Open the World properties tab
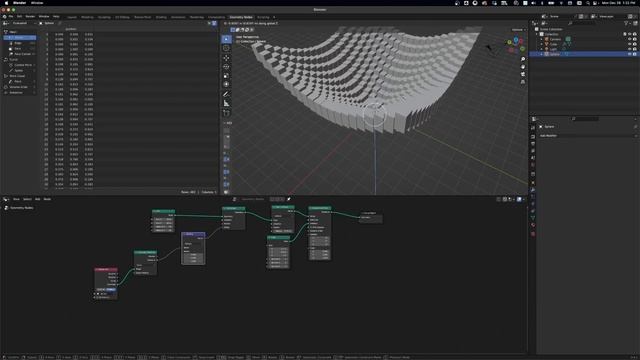The height and width of the screenshot is (360, 640). pyautogui.click(x=533, y=165)
